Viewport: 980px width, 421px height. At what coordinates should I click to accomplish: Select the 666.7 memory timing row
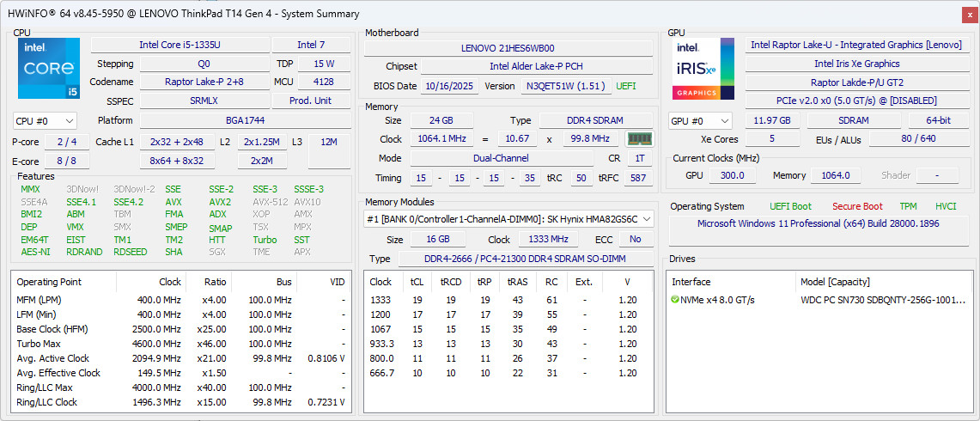click(x=508, y=373)
